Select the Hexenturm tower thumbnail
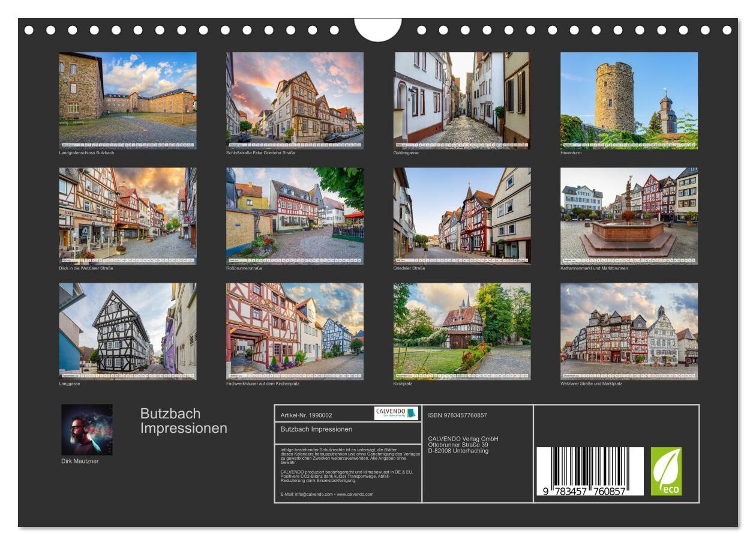The height and width of the screenshot is (545, 756). [x=629, y=100]
